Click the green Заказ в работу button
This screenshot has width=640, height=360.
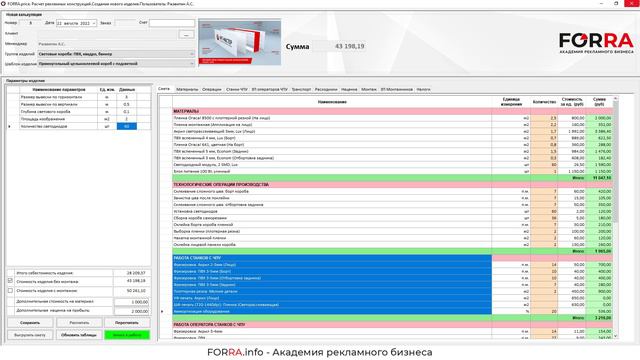tap(127, 335)
